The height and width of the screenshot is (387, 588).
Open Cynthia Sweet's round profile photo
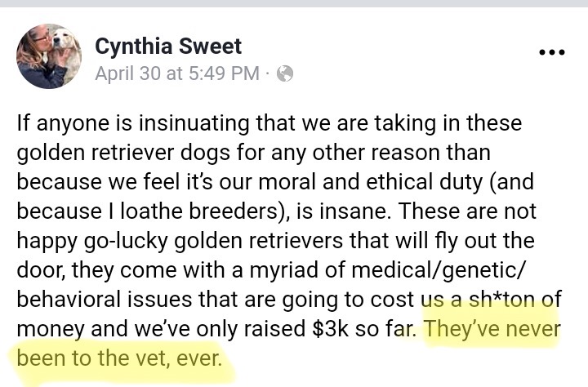(x=49, y=56)
